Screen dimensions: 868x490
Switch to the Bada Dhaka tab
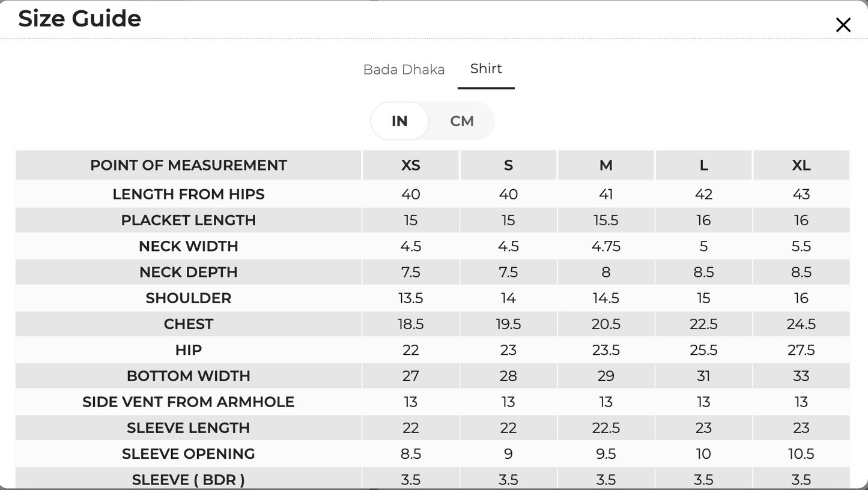[404, 70]
